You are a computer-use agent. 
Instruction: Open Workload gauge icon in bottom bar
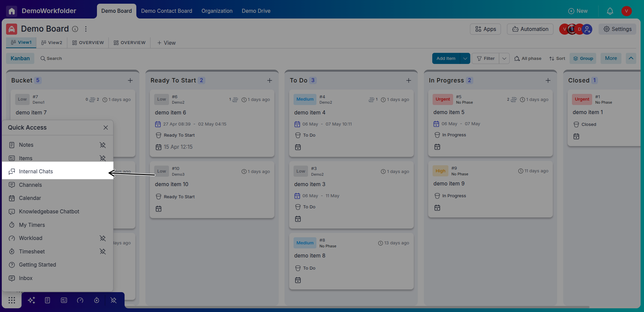click(x=80, y=300)
